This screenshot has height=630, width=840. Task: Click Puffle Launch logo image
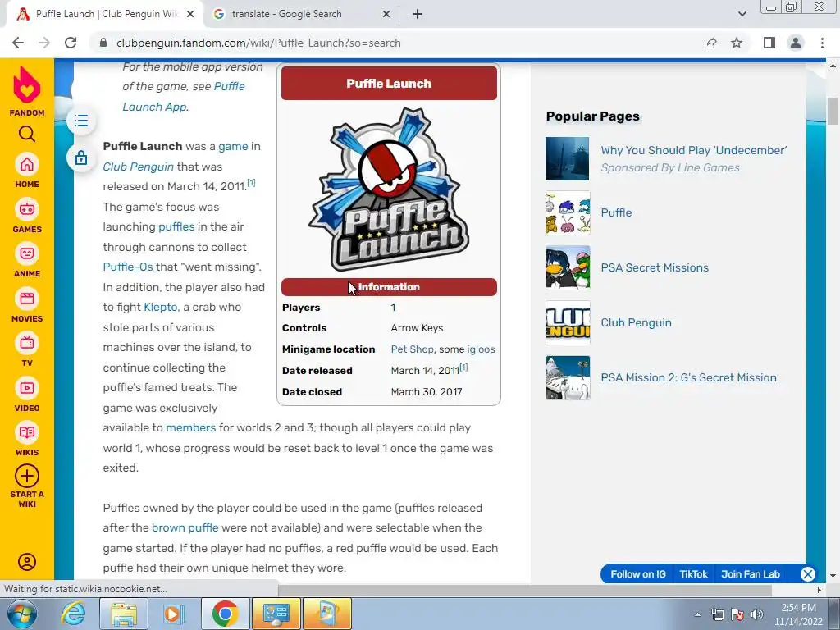(389, 189)
